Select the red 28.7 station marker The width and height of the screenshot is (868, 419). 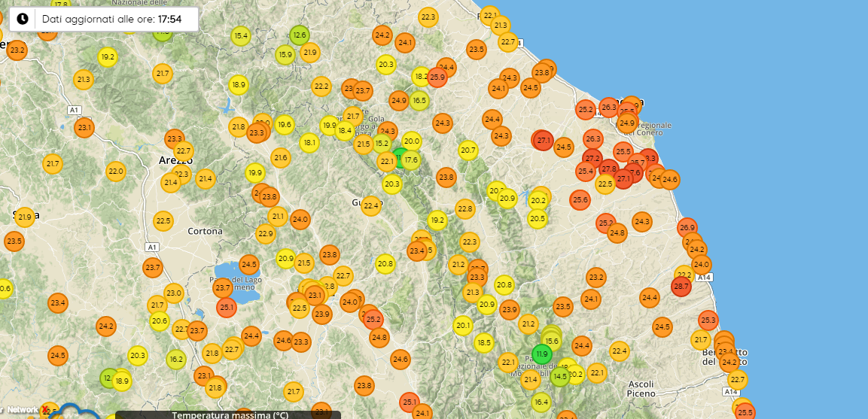tap(681, 287)
